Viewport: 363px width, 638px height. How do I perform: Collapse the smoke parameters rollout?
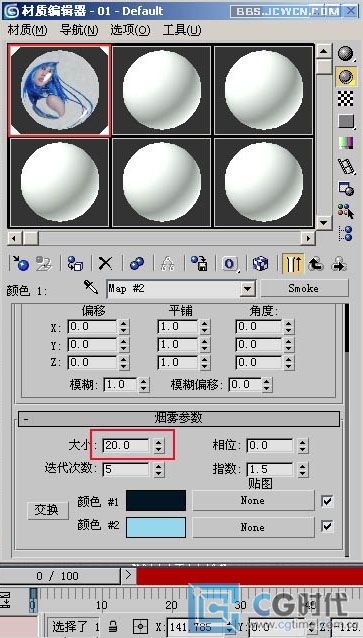179,419
